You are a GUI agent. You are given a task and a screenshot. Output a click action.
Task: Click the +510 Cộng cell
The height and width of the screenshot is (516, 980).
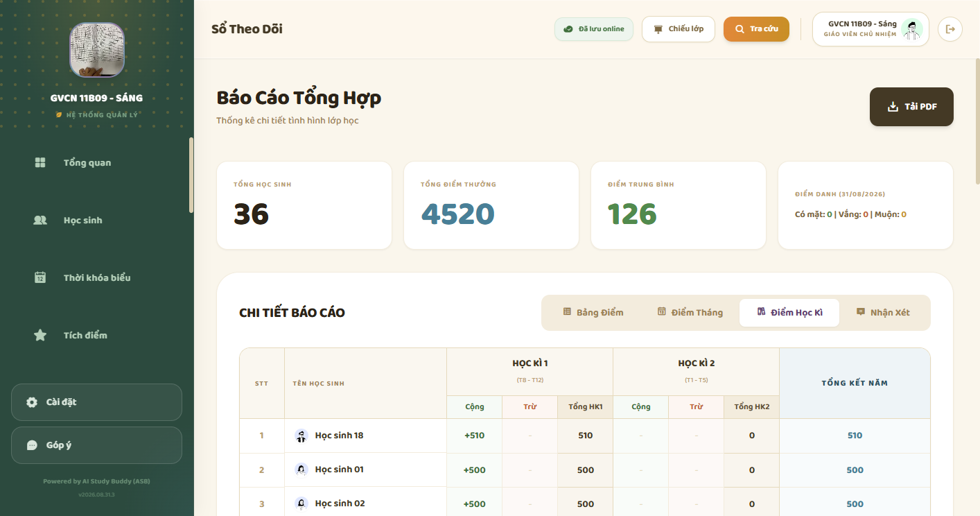click(475, 436)
